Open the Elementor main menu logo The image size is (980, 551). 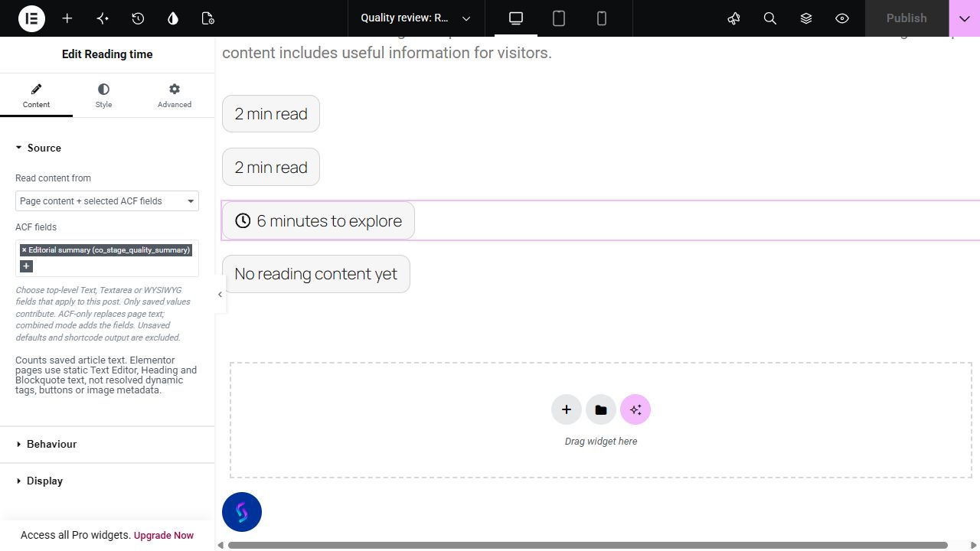point(32,18)
